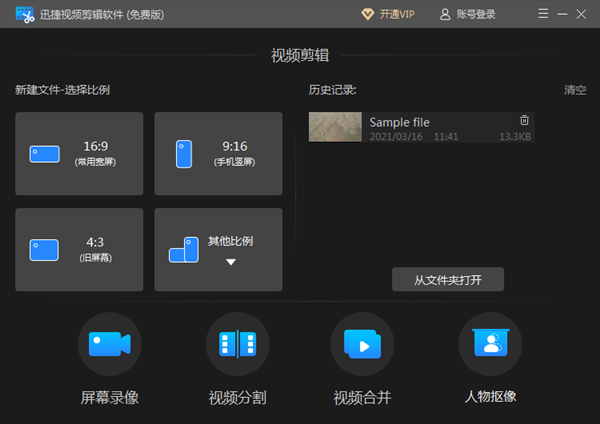Create new 4:3 old screen project

tap(79, 250)
